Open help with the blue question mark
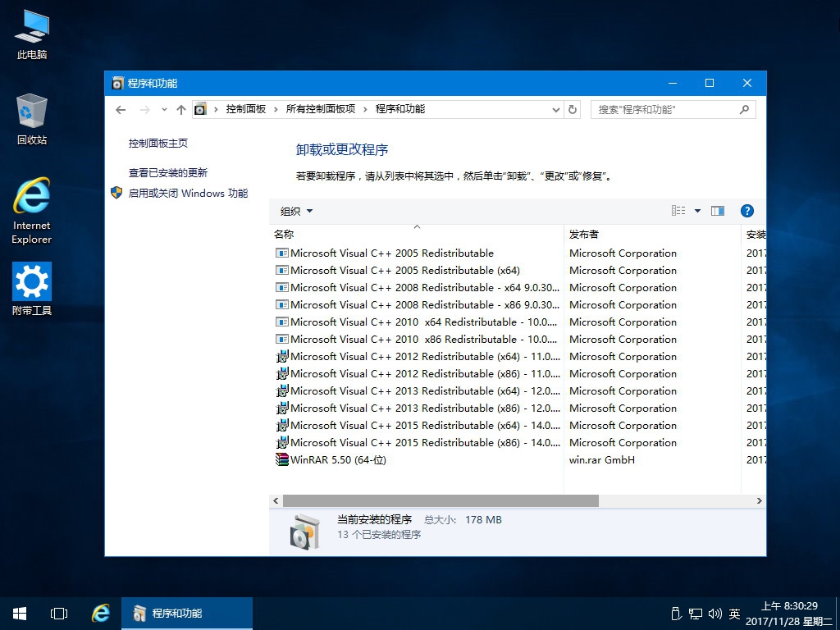Screen dimensions: 840x630 tap(746, 211)
